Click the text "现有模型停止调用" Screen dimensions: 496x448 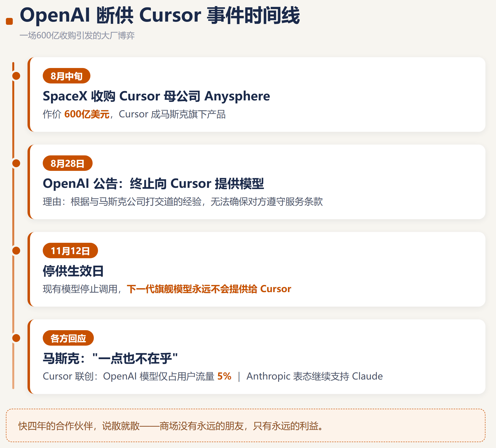80,289
